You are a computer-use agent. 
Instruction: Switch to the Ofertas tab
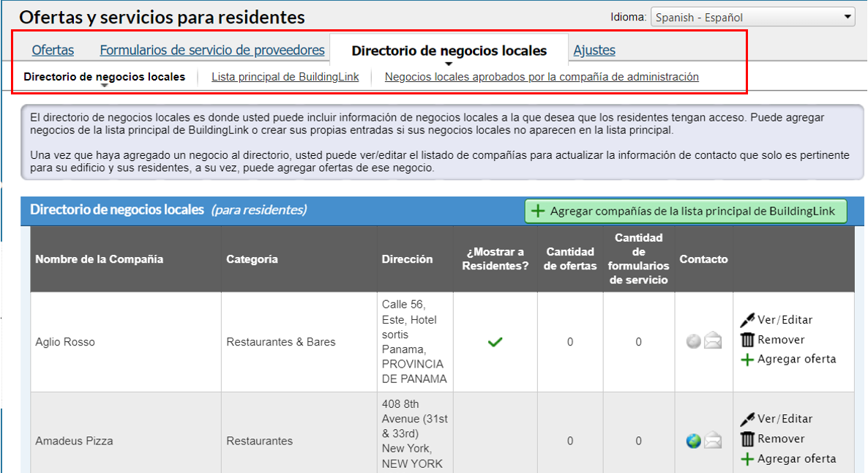click(53, 50)
